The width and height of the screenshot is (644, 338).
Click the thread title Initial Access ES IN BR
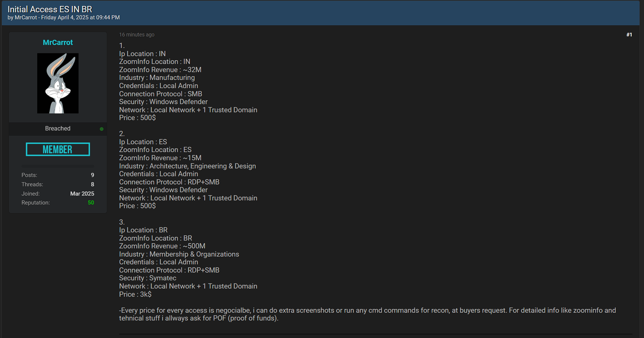click(x=50, y=9)
